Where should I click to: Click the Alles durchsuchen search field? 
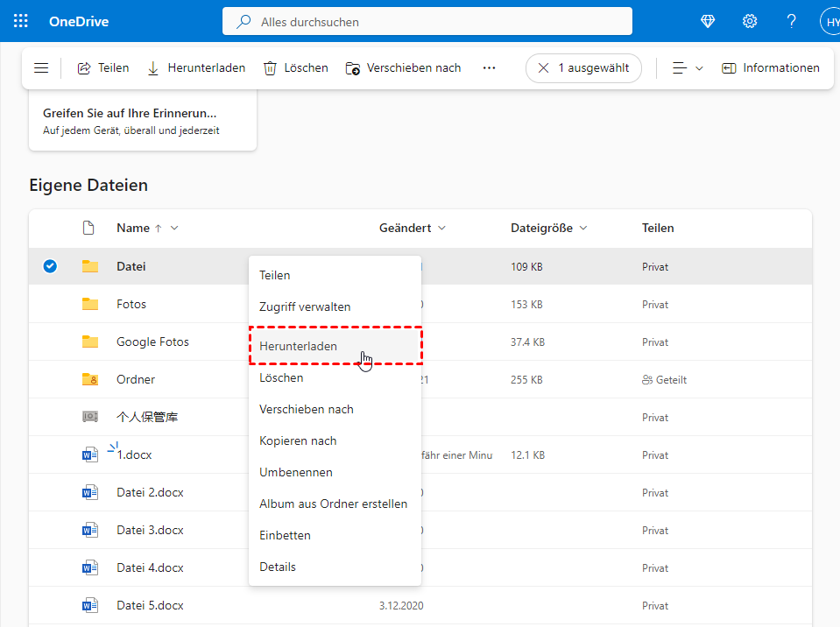[x=427, y=21]
